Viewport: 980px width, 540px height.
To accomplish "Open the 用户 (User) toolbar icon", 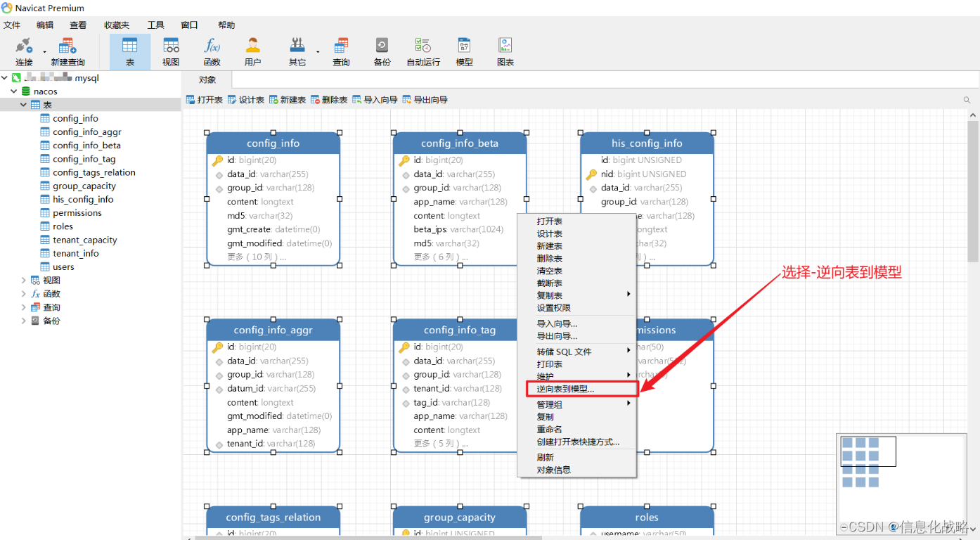I will (x=252, y=52).
